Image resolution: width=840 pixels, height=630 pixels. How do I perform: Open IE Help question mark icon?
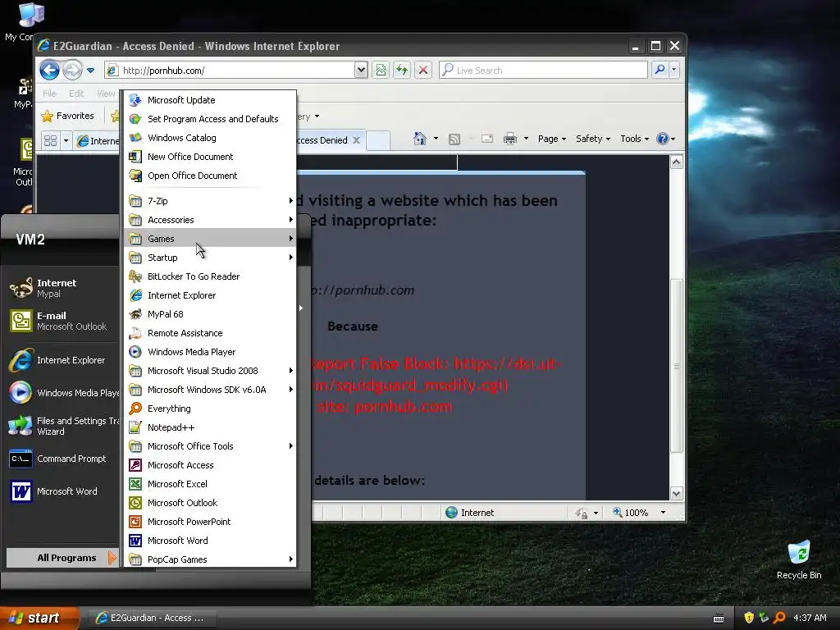[663, 139]
